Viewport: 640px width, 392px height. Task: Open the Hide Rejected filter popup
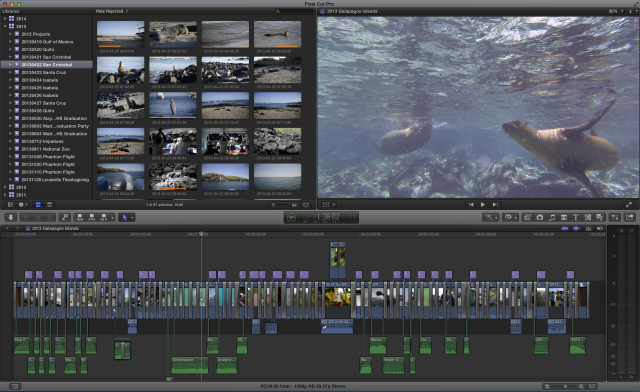click(112, 11)
